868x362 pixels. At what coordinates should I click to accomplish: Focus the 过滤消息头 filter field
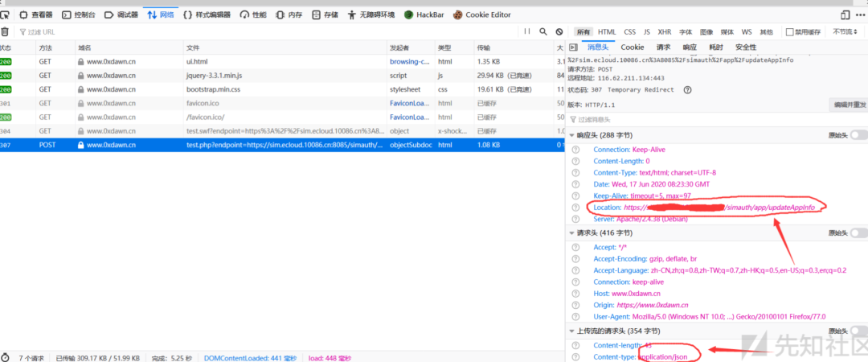718,119
